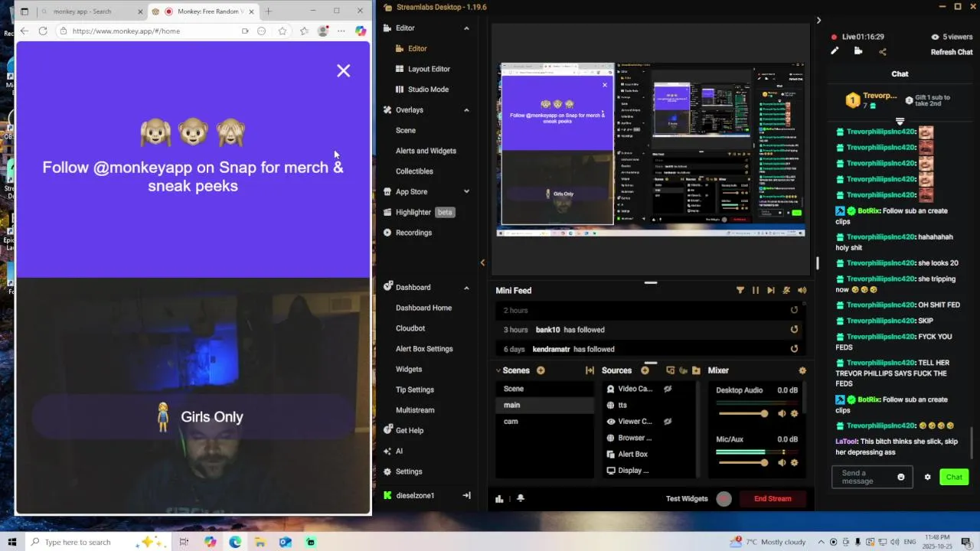Open notifications bell icon in footer
The height and width of the screenshot is (551, 980).
(x=521, y=498)
